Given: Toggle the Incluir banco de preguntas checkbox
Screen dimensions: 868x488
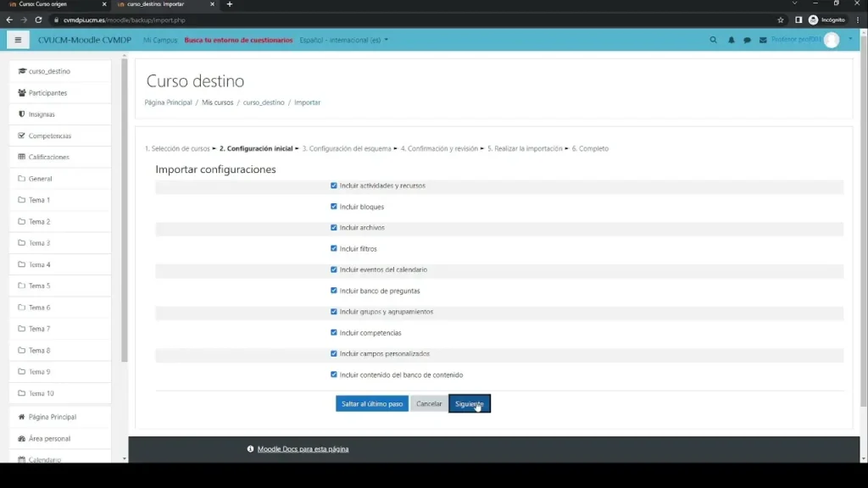Looking at the screenshot, I should click(x=334, y=291).
